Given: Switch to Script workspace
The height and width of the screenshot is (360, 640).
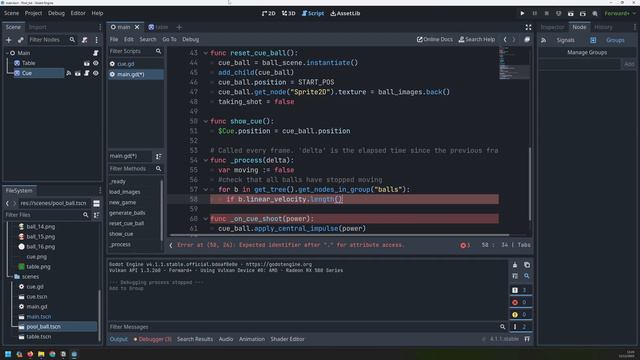Looking at the screenshot, I should click(x=313, y=13).
